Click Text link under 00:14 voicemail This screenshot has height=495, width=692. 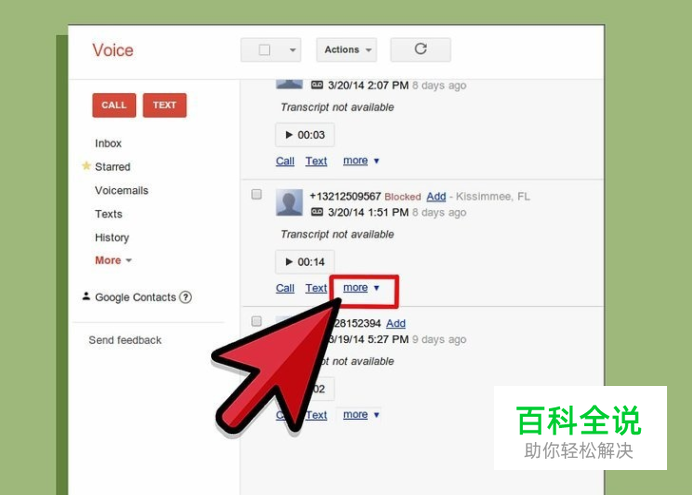[x=316, y=288]
